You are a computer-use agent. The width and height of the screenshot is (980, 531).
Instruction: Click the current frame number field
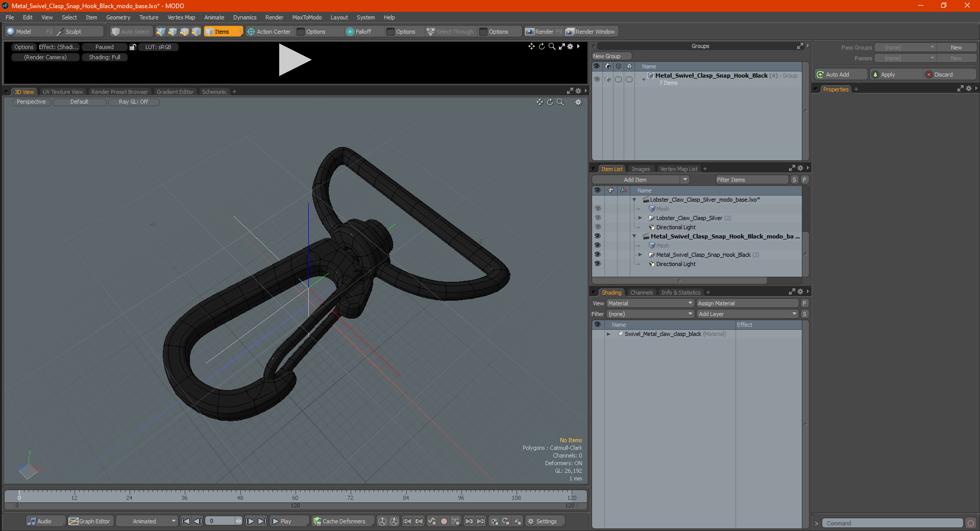220,521
